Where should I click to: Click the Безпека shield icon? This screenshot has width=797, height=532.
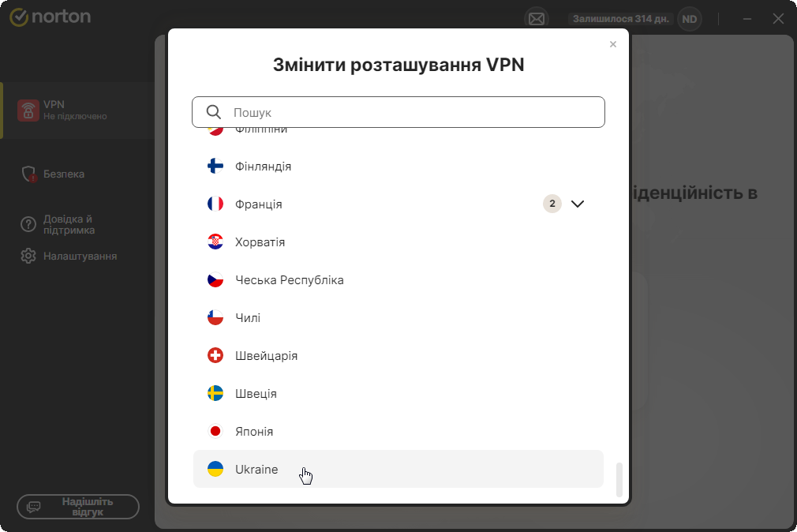click(29, 174)
